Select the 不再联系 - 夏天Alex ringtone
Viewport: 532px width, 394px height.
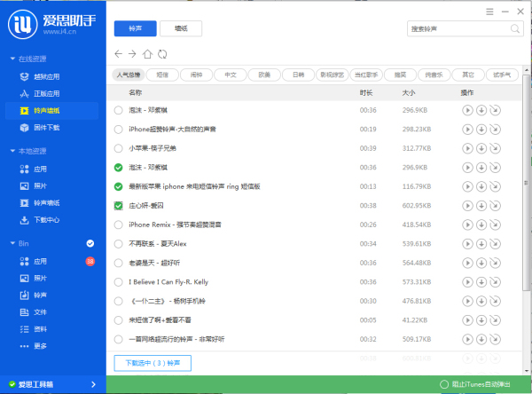(x=119, y=243)
